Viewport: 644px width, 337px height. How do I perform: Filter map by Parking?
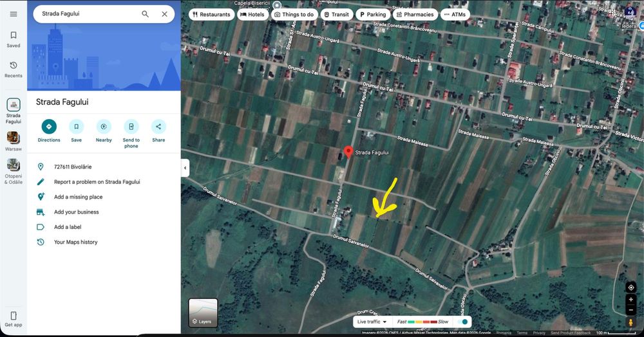point(373,14)
